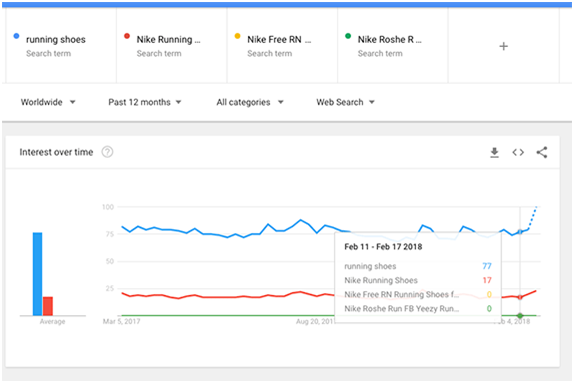Image resolution: width=574 pixels, height=383 pixels.
Task: Click the tooltip value 17 for Nike Running Shoes
Action: click(487, 280)
